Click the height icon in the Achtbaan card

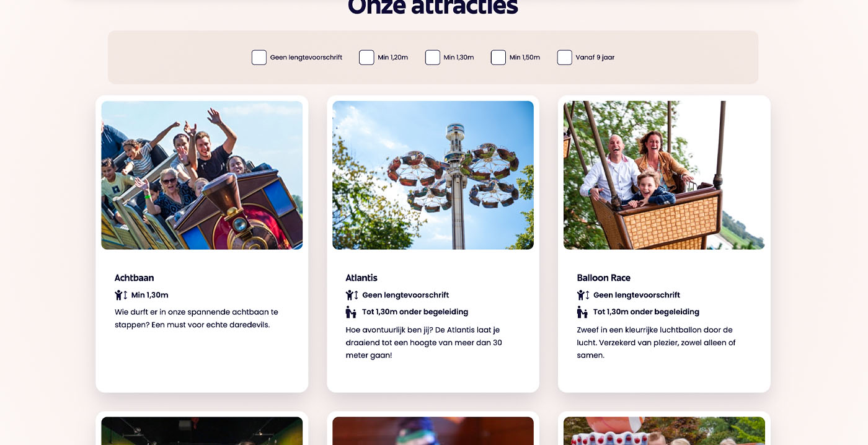[x=121, y=295]
